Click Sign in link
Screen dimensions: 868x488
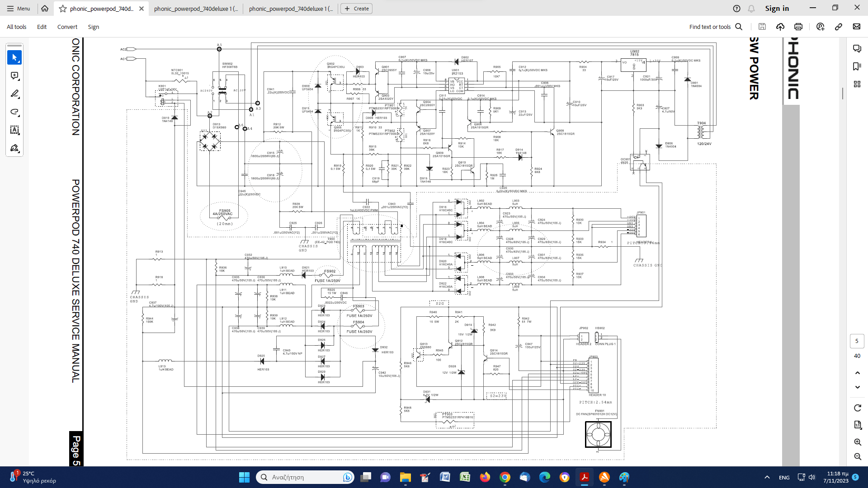[x=777, y=9]
